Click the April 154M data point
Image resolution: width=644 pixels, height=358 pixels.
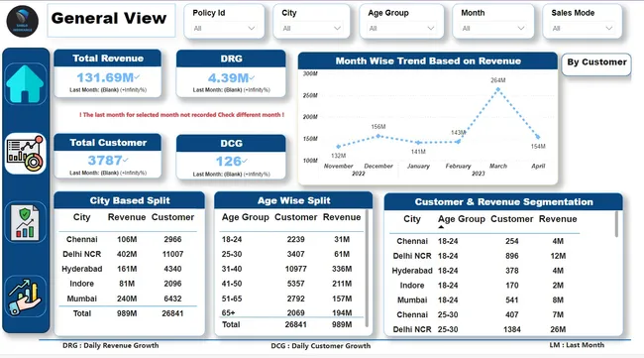click(x=538, y=137)
